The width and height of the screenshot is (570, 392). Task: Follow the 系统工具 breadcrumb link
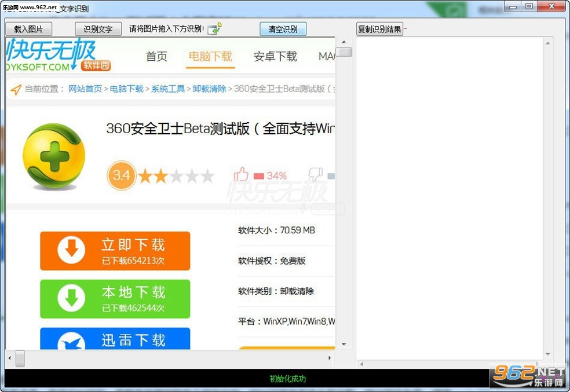168,89
